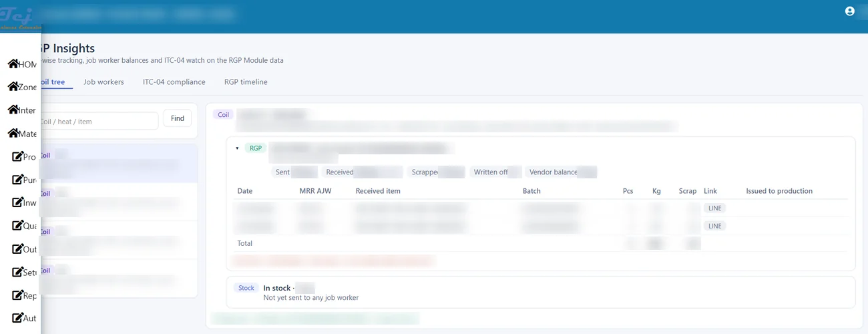Click the Vendor balance summary chip
Image resolution: width=868 pixels, height=334 pixels.
click(561, 172)
